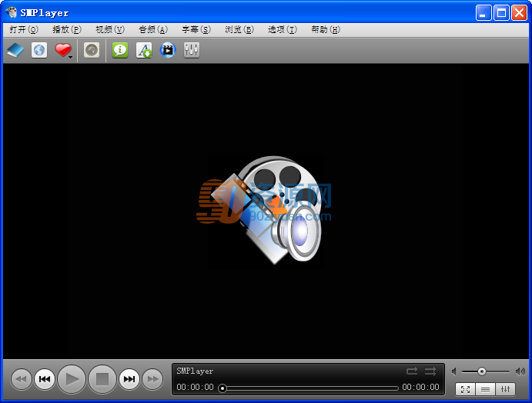The width and height of the screenshot is (532, 403).
Task: Open URL via the globe toolbar icon
Action: 39,50
